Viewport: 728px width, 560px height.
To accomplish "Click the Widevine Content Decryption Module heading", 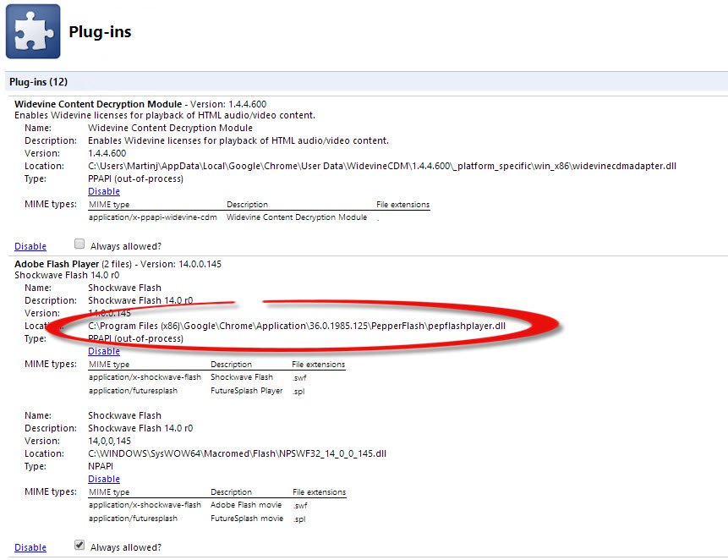I will click(97, 104).
